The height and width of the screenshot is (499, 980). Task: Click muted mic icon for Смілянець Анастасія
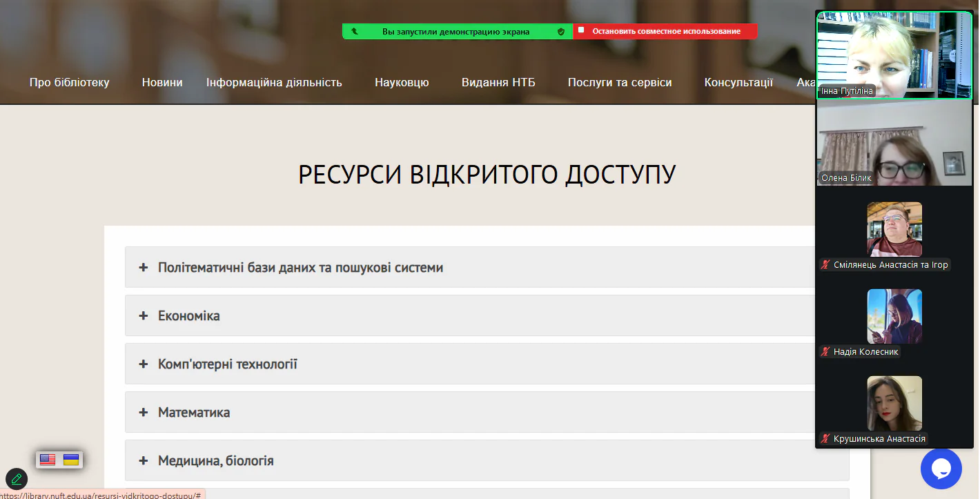click(x=825, y=265)
